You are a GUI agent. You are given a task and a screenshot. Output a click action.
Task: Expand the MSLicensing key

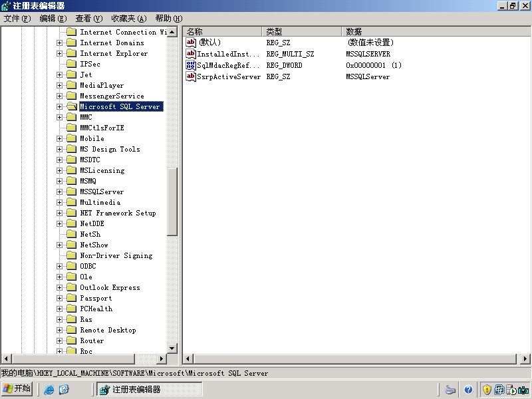[59, 170]
